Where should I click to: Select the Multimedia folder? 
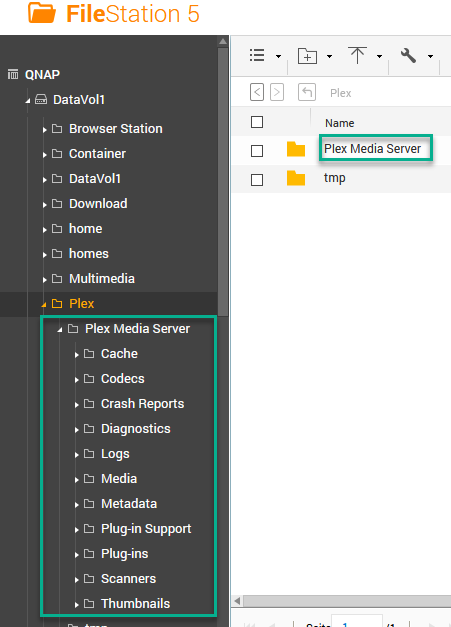click(x=102, y=279)
